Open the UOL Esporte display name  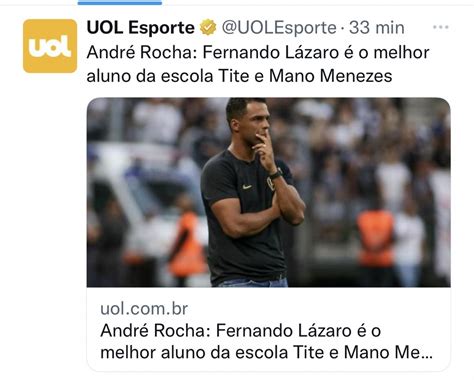coord(141,27)
